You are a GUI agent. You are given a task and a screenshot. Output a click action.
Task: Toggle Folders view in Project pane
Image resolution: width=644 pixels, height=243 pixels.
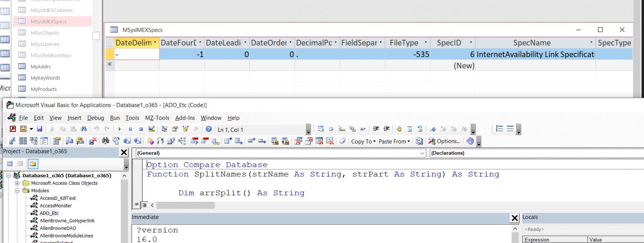(x=32, y=164)
